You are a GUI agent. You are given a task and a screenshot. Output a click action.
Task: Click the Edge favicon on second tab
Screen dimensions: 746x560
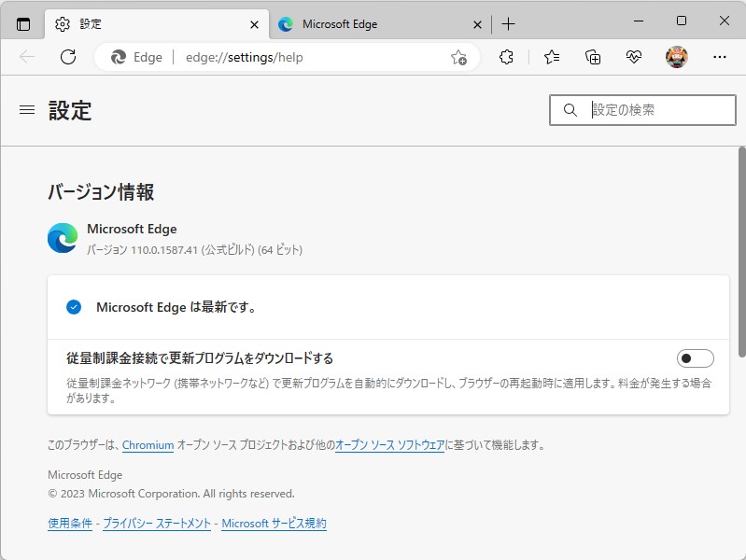pos(286,23)
